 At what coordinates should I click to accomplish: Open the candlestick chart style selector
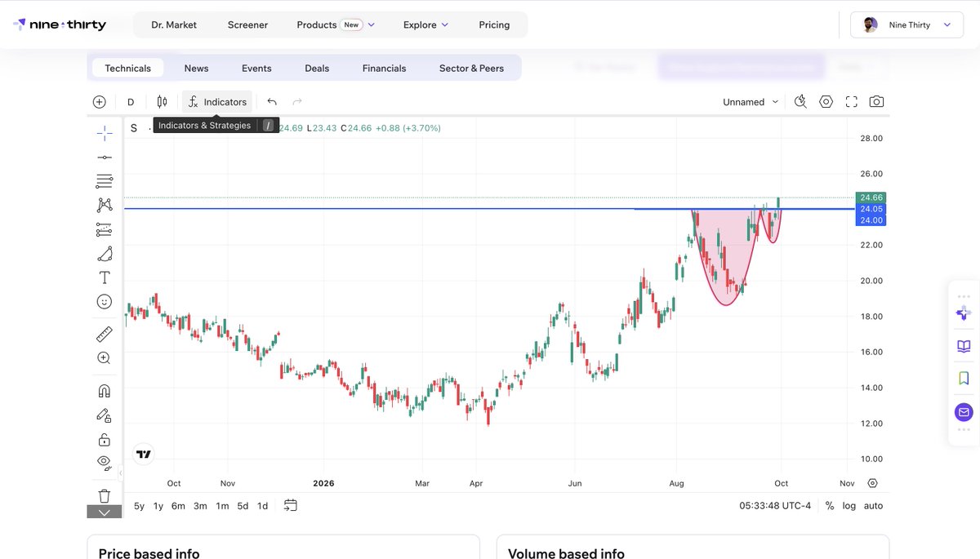click(x=162, y=102)
